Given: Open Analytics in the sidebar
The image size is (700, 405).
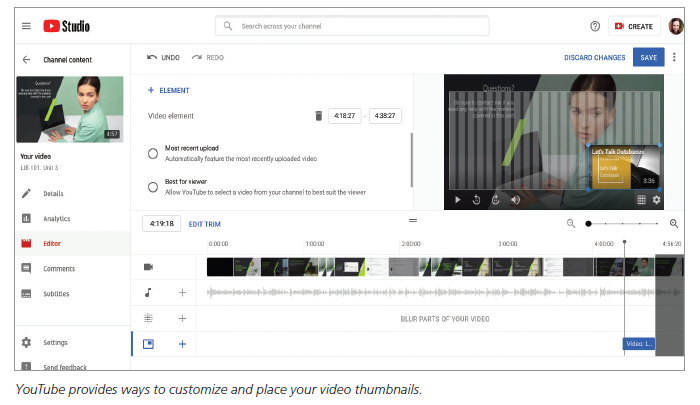Looking at the screenshot, I should (56, 218).
